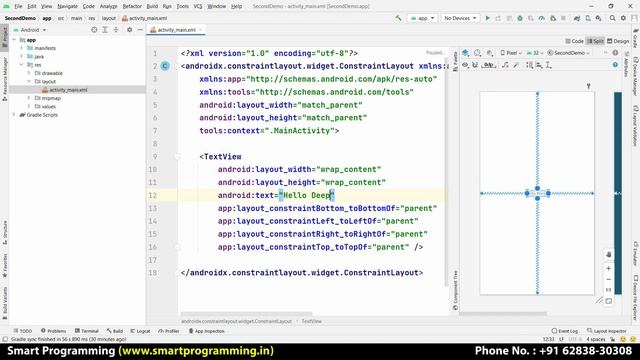Open the Logcat tool window
Image resolution: width=640 pixels, height=360 pixels.
[x=140, y=331]
